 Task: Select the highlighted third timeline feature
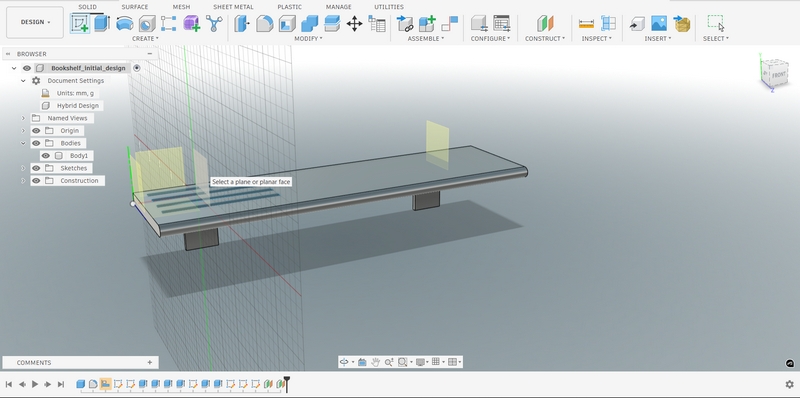(x=106, y=384)
